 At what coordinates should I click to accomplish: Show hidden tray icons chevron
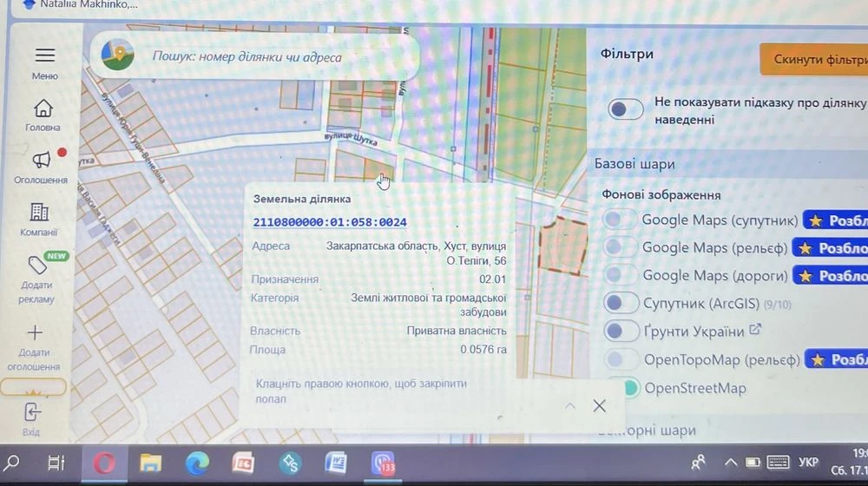tap(730, 463)
